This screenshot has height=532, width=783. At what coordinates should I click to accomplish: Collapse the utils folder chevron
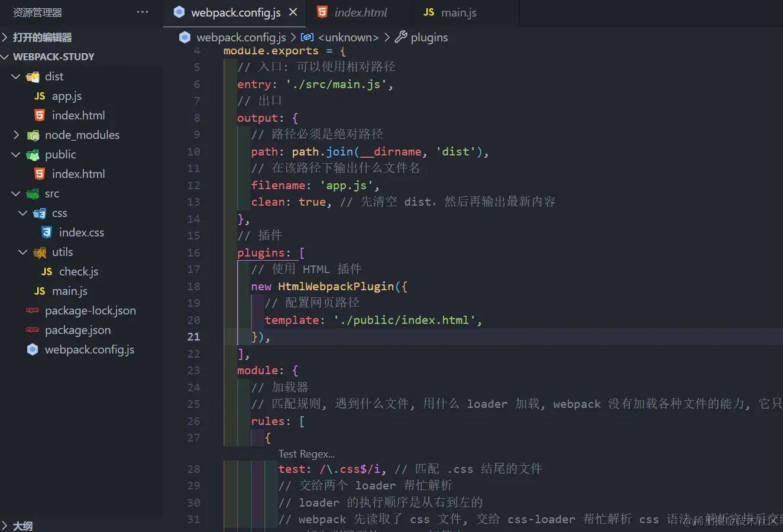point(23,252)
